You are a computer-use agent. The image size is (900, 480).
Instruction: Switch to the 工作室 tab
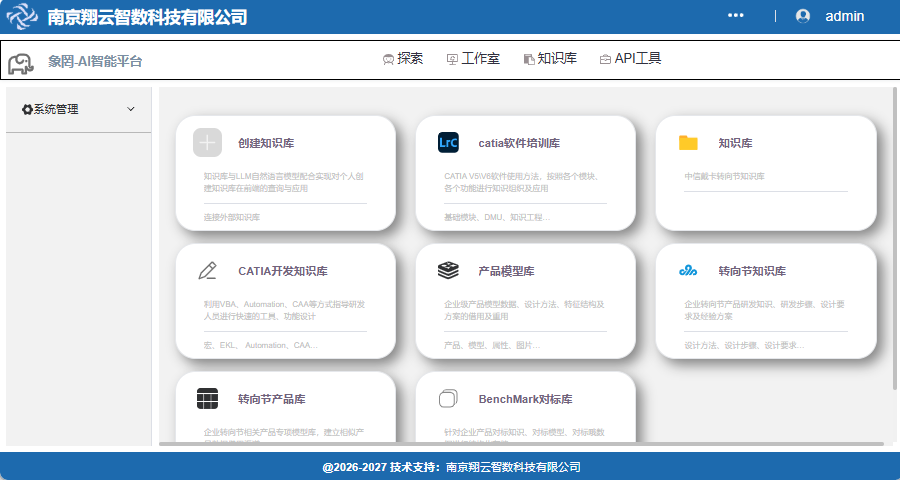tap(474, 59)
